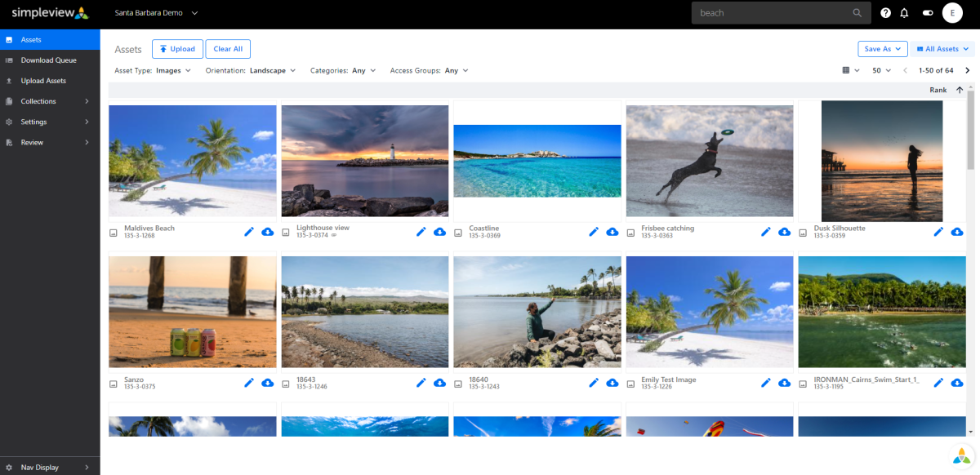This screenshot has width=980, height=475.
Task: Open the Simpleview widget at bottom right
Action: coord(963,455)
